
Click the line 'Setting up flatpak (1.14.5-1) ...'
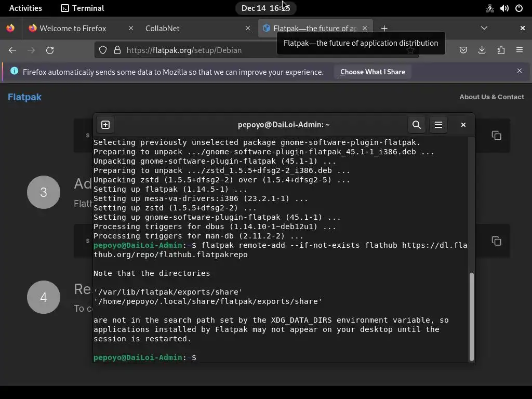click(x=170, y=189)
